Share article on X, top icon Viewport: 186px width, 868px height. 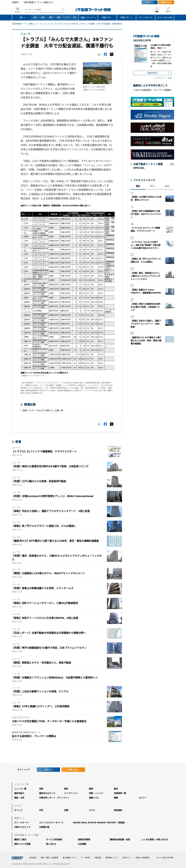112,54
